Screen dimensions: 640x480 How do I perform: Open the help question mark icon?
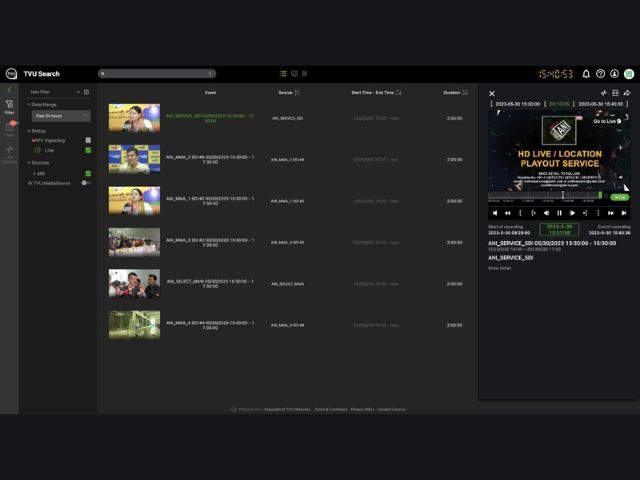[600, 74]
